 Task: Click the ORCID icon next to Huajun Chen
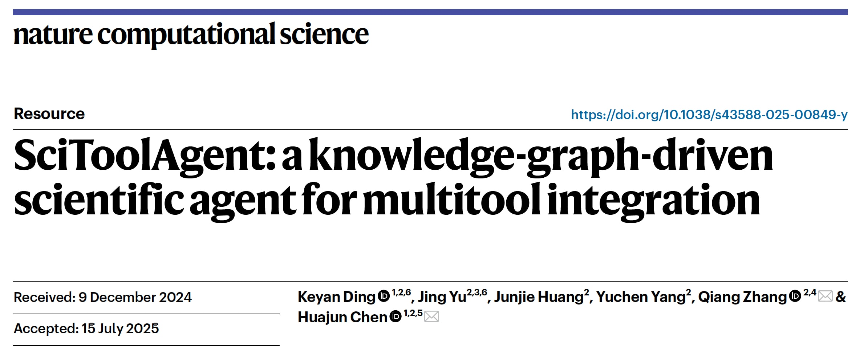(x=395, y=316)
